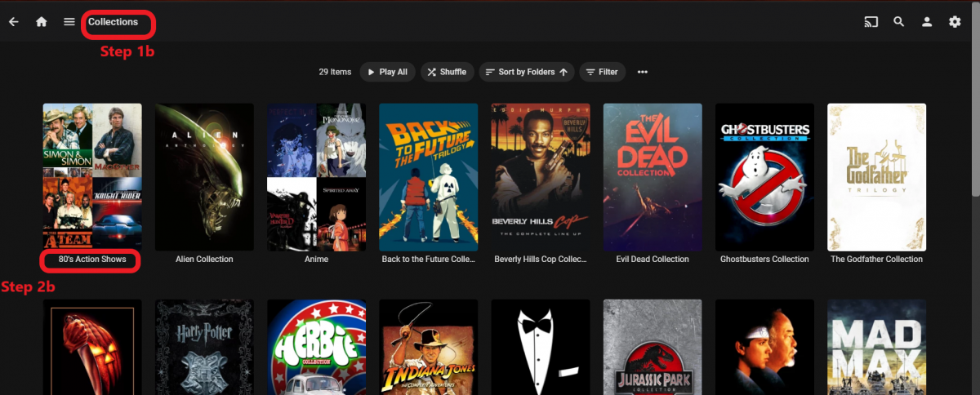Go back with the arrow icon
Viewport: 980px width, 395px height.
pos(13,22)
